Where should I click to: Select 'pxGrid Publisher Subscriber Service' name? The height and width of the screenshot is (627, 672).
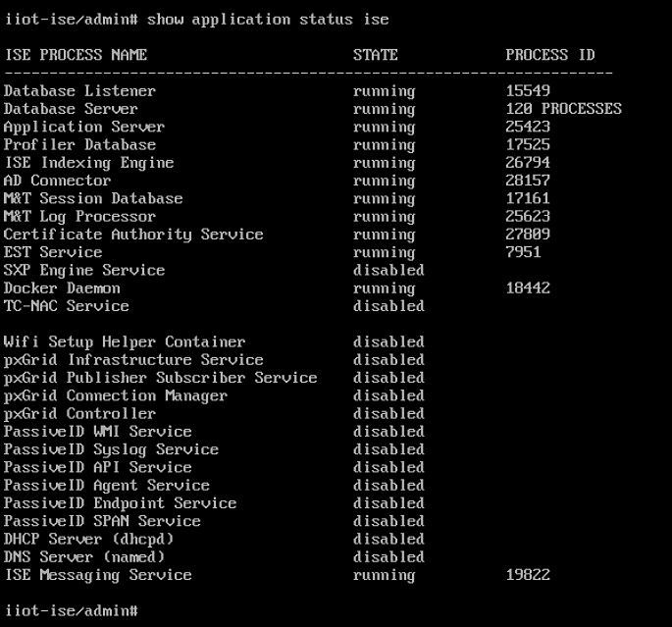(x=160, y=379)
